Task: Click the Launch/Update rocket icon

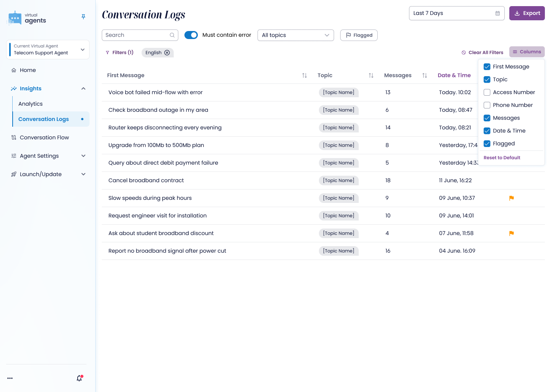Action: coord(14,175)
